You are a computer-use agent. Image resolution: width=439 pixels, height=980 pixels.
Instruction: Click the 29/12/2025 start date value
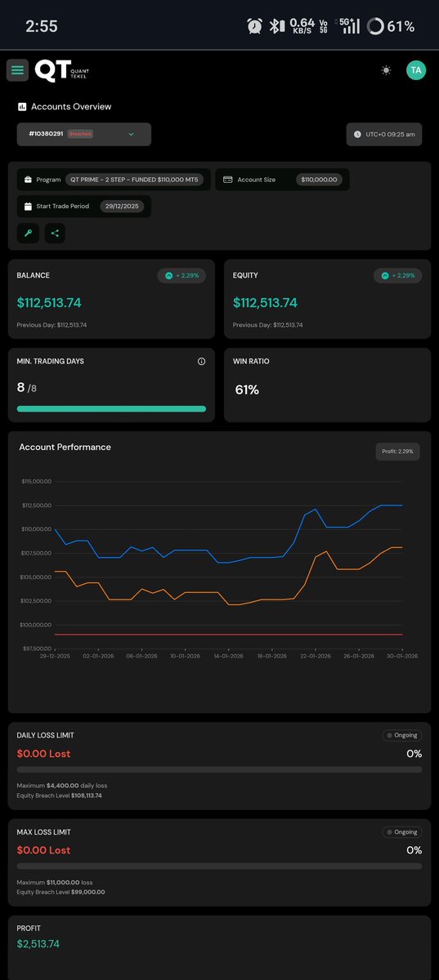[x=123, y=207]
